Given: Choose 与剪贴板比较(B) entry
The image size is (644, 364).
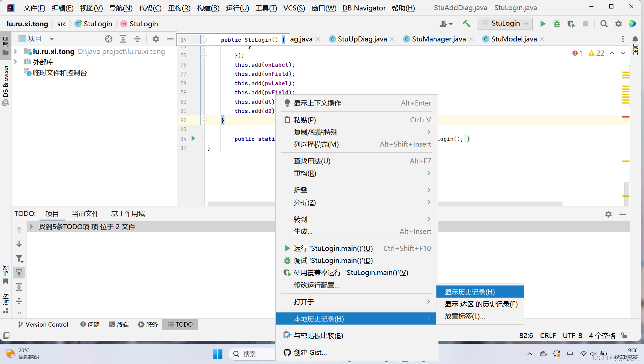Looking at the screenshot, I should [357, 336].
